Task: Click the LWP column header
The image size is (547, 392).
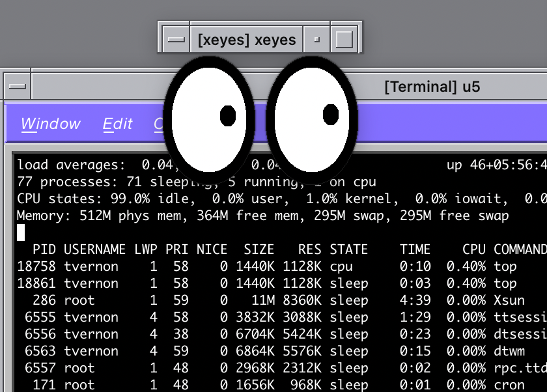Action: (x=146, y=249)
